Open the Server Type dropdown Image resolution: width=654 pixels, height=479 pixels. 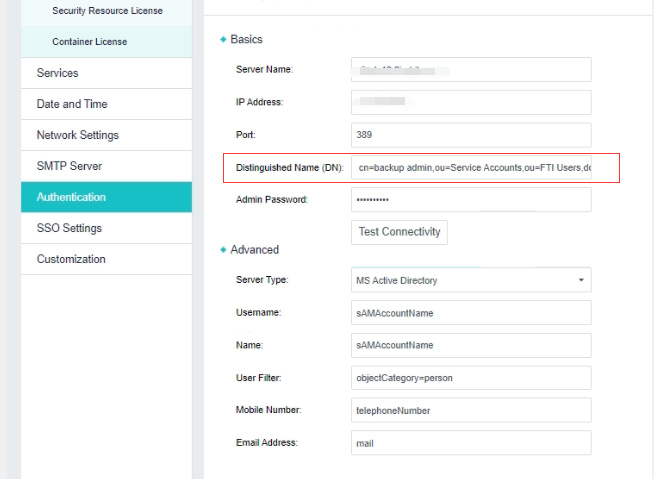click(x=471, y=281)
